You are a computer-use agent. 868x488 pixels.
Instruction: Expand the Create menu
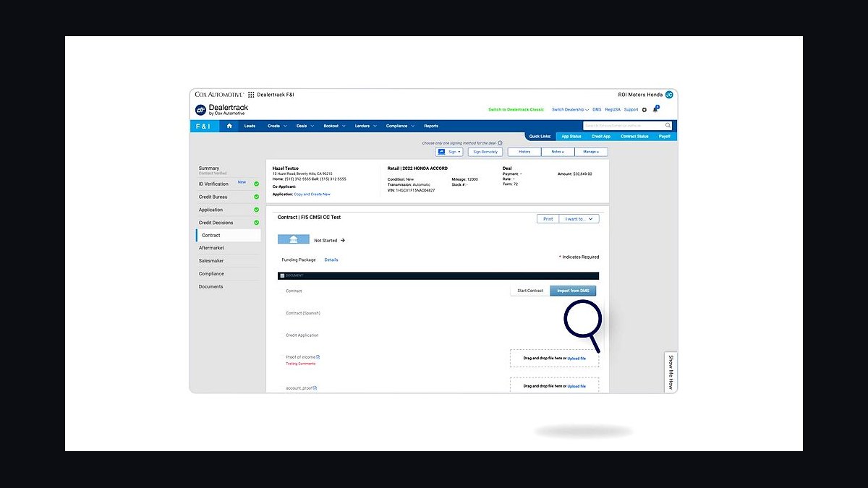(277, 126)
